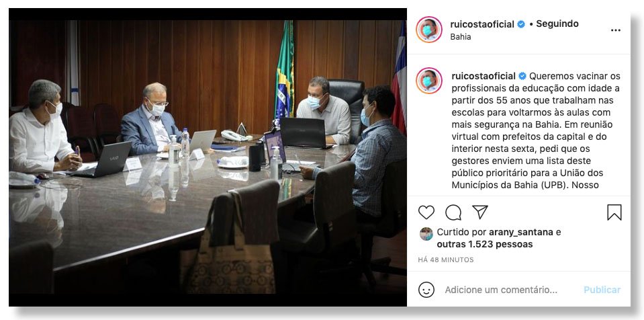Click the emoji smiley face icon
Screen dimensions: 644x320
click(426, 290)
